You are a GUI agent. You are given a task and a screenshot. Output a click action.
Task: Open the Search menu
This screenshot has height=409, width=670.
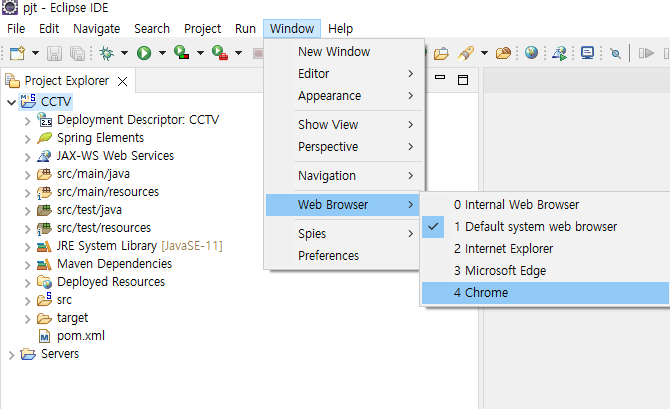(152, 29)
